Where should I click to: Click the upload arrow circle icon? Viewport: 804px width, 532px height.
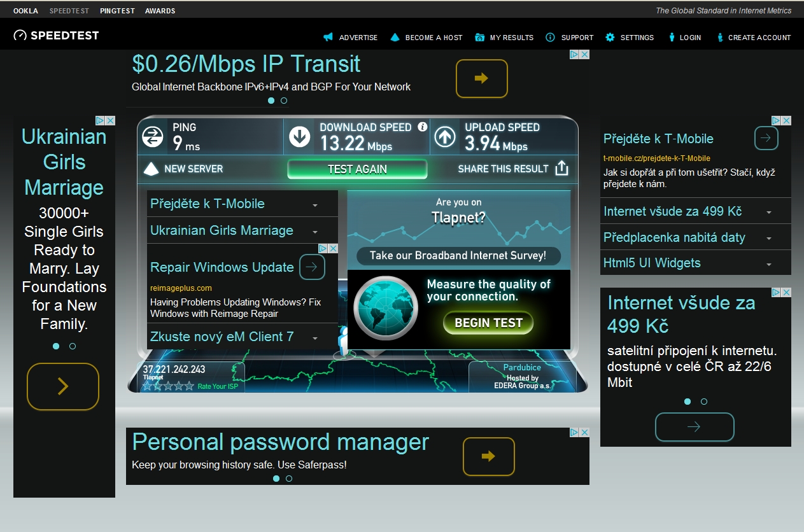[444, 137]
